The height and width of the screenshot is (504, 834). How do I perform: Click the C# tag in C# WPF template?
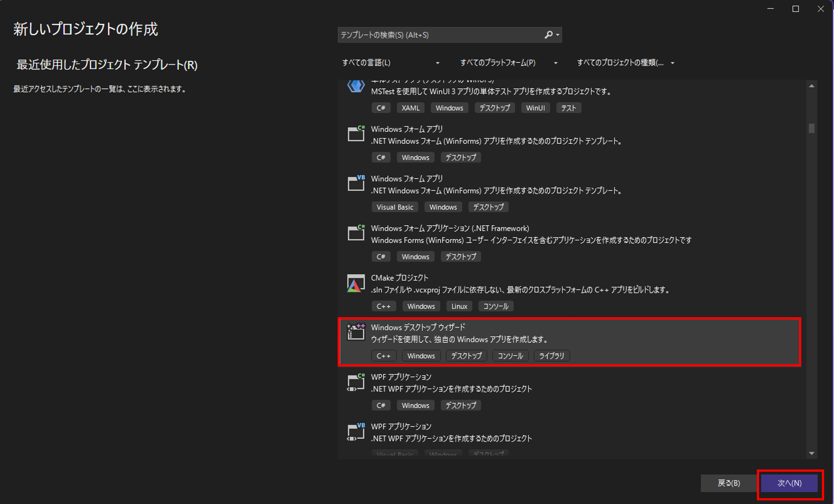pos(381,405)
